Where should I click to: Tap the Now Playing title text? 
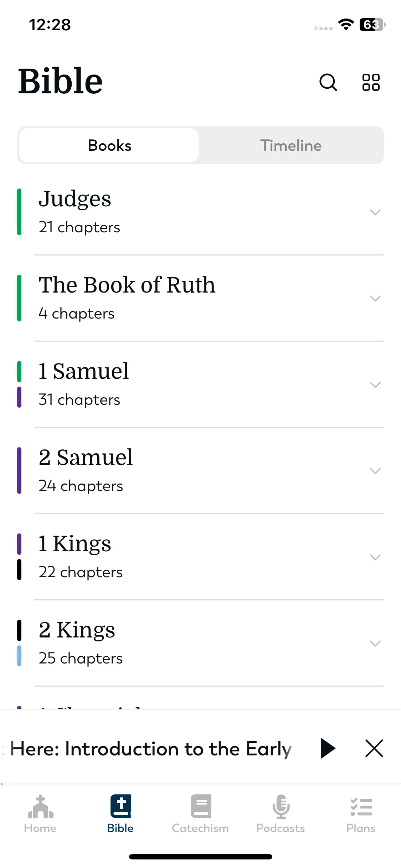[150, 749]
